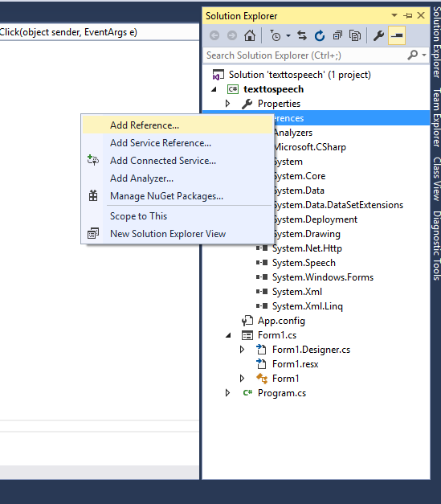Viewport: 441px width, 504px height.
Task: Select the Properties folder
Action: [x=279, y=104]
